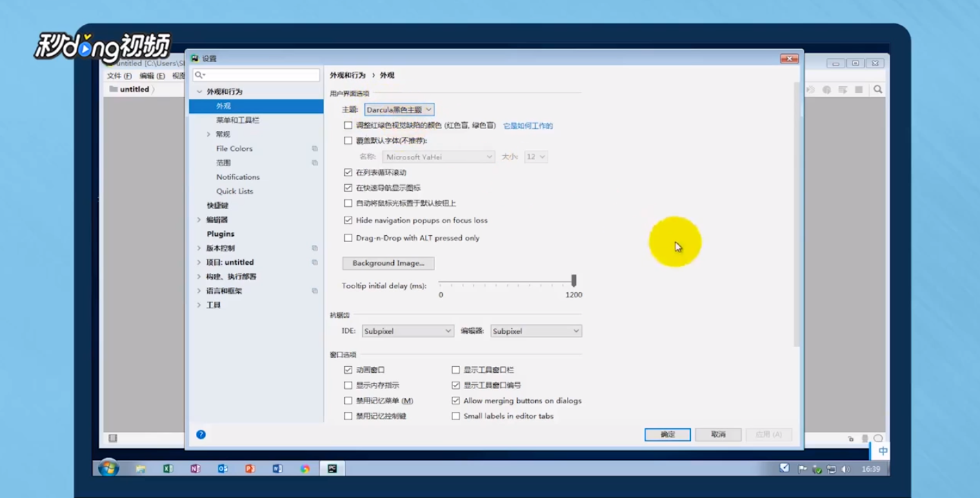Click the network icon in system tray

point(831,469)
